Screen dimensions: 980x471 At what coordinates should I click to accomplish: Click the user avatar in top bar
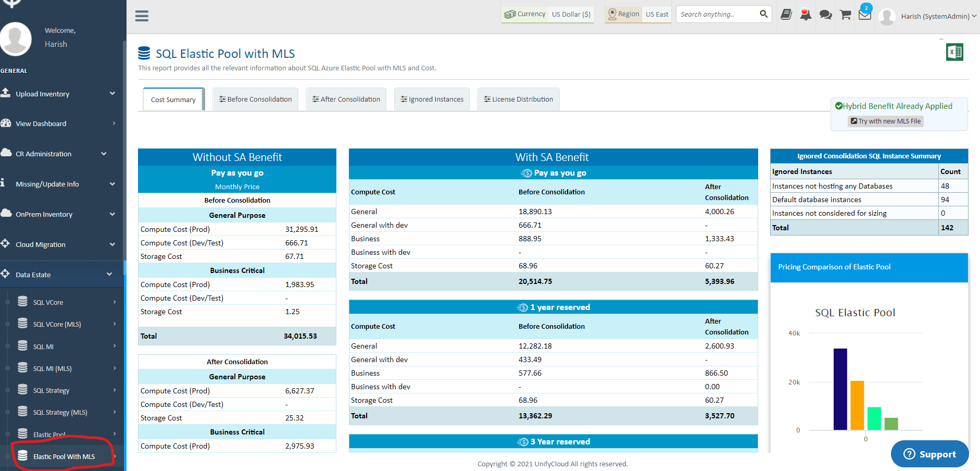tap(887, 17)
